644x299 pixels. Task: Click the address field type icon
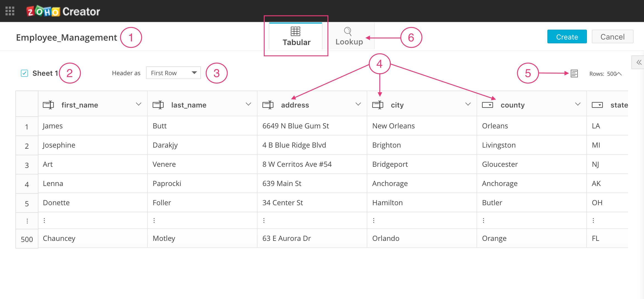[x=268, y=105]
